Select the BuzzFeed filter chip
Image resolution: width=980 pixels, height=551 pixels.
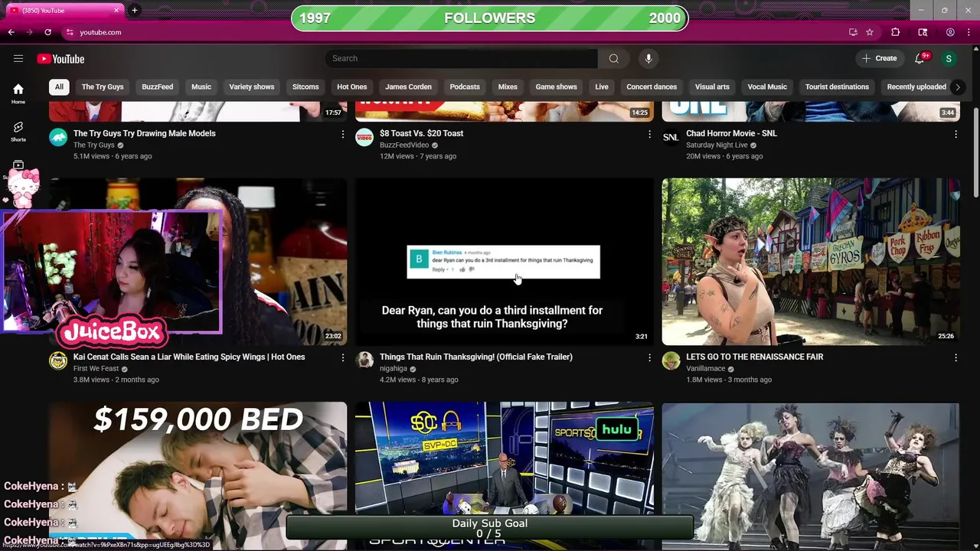tap(158, 86)
